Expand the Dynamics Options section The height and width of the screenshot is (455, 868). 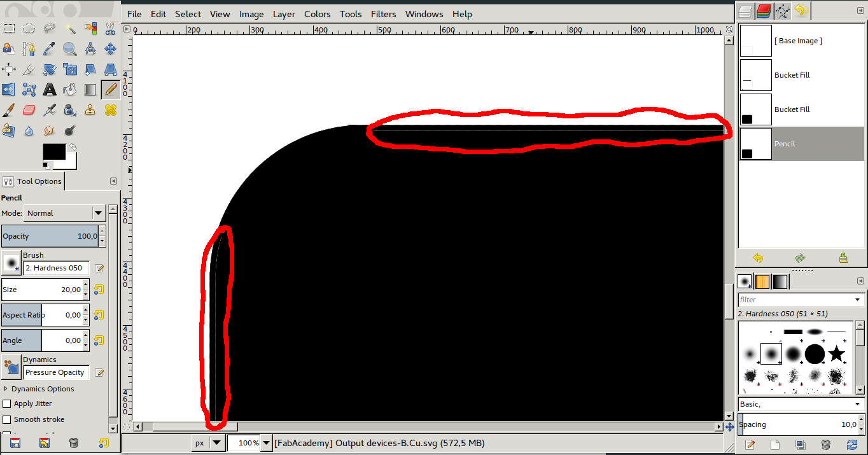[x=6, y=389]
